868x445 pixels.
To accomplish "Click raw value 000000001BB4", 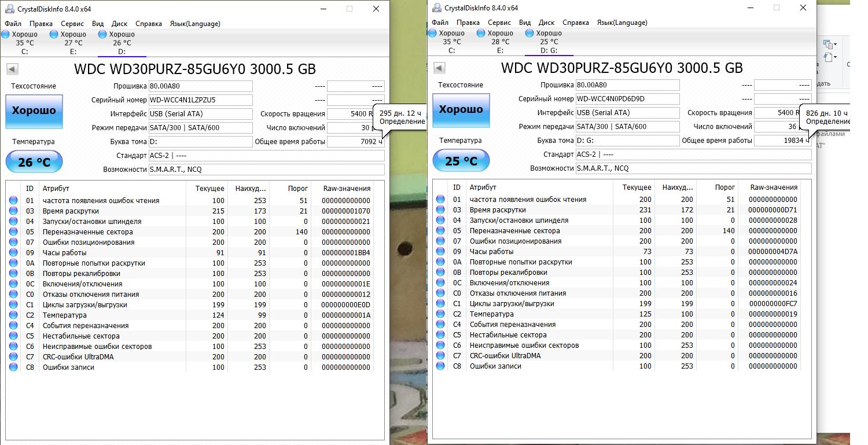I will [345, 253].
